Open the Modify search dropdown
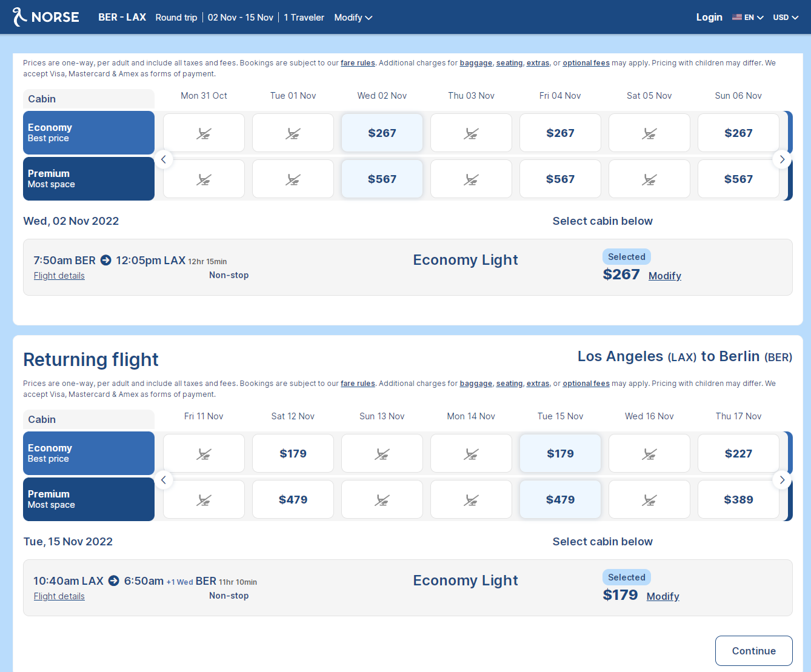This screenshot has width=811, height=672. [353, 18]
